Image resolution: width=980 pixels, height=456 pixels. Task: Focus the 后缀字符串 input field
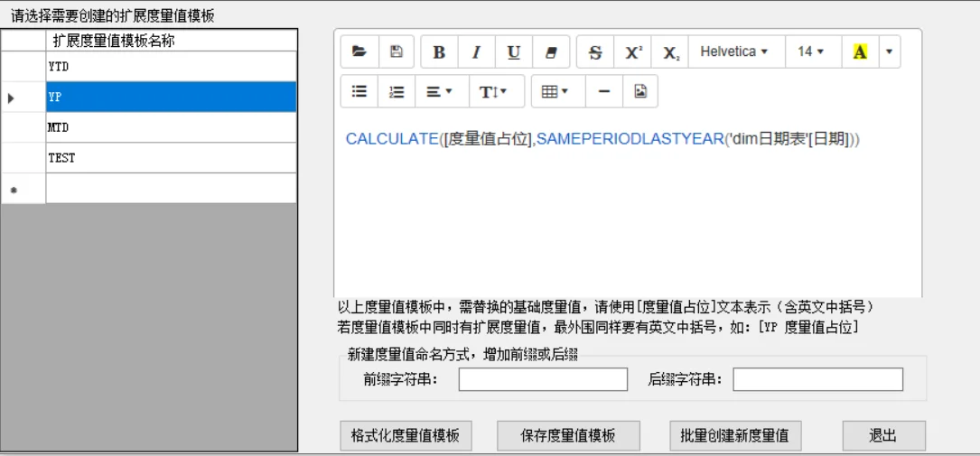(817, 379)
